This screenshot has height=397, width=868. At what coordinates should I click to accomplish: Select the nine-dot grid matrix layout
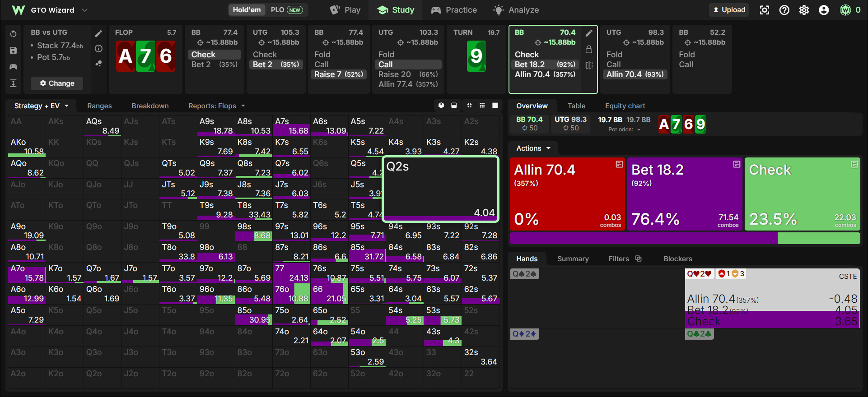(482, 105)
